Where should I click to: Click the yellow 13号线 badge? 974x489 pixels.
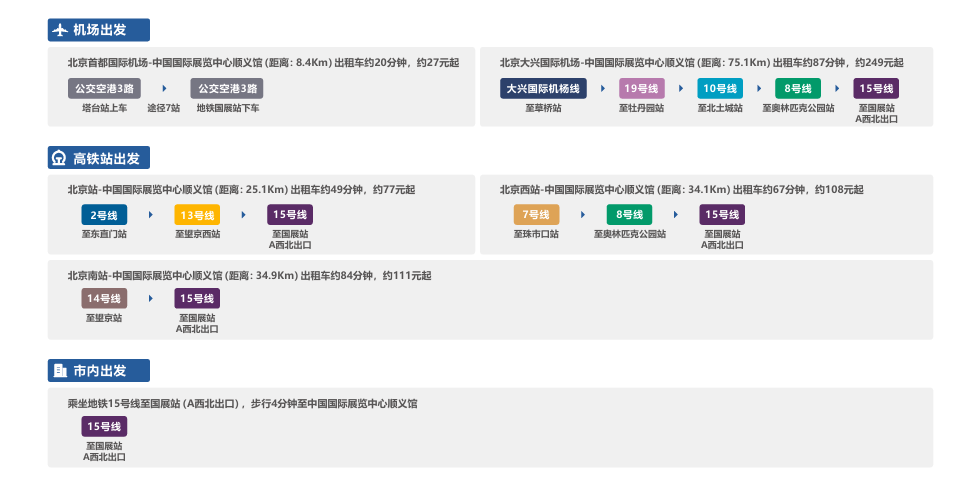click(x=197, y=215)
